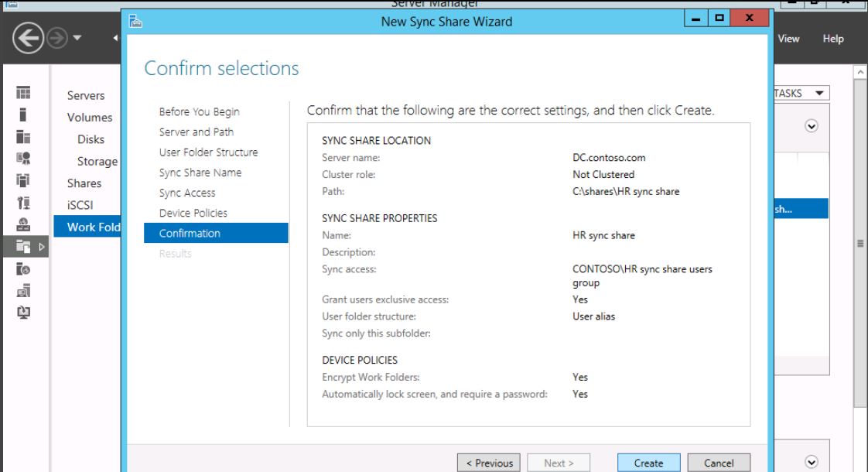Screen dimensions: 868x472
Task: Click the Server Manager back arrow button
Action: [28, 38]
